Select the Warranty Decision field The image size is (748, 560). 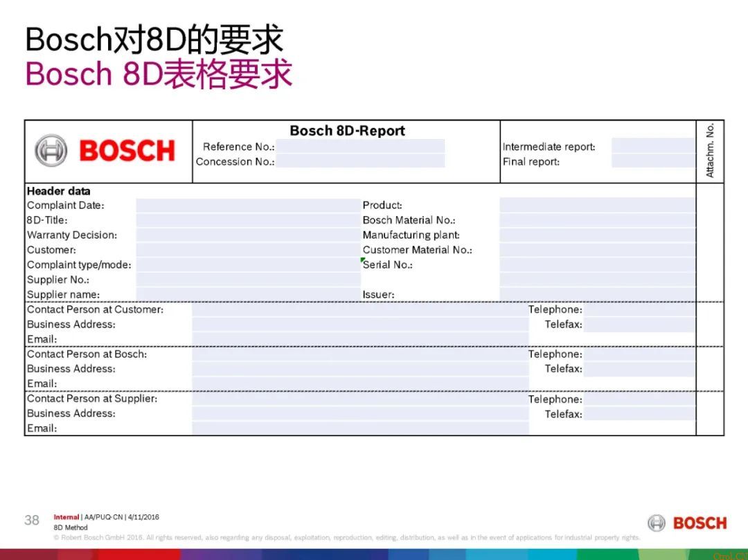pos(249,235)
